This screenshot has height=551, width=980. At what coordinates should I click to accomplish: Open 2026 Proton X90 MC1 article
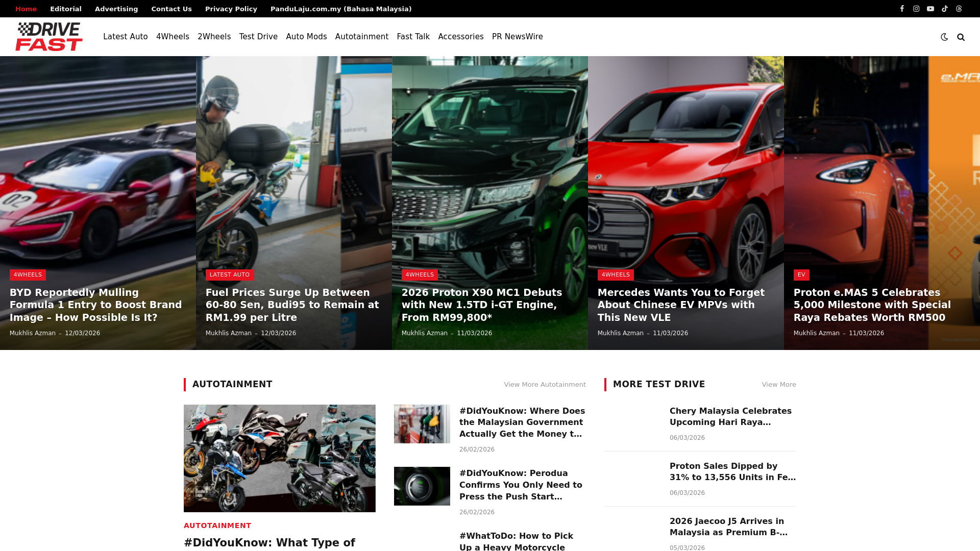pyautogui.click(x=482, y=305)
